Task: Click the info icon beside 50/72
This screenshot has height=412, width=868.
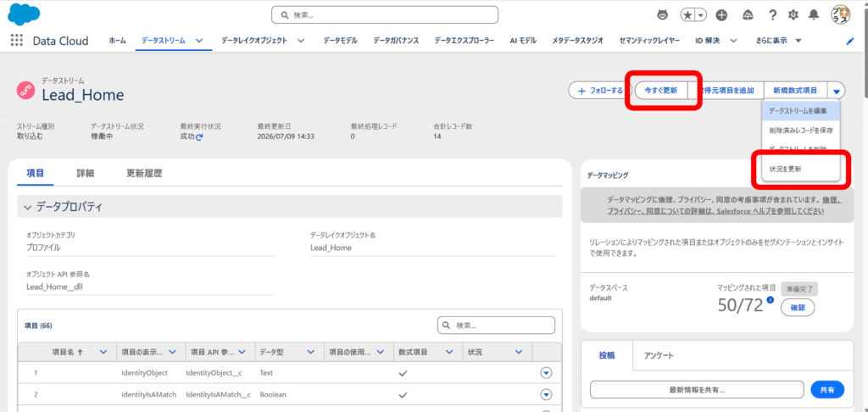Action: [770, 299]
